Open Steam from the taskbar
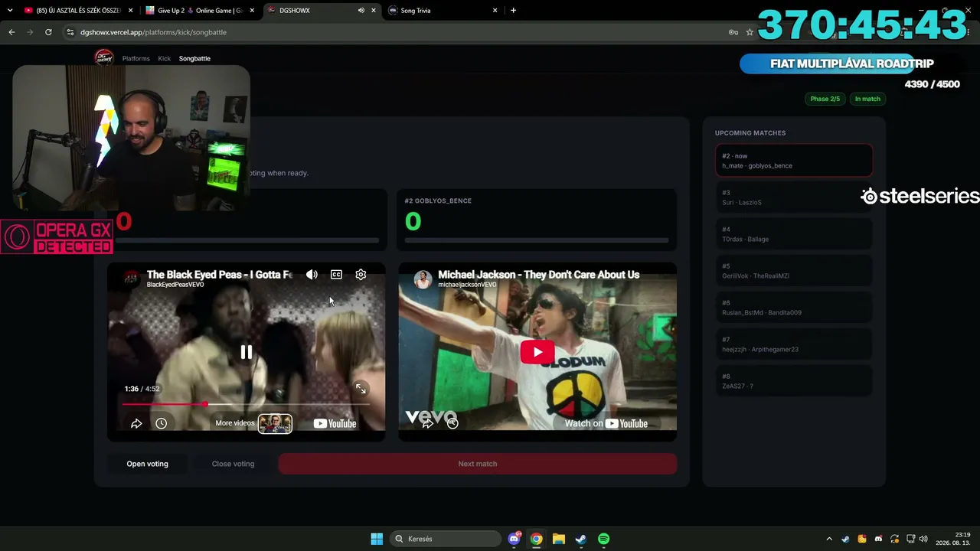 pos(581,539)
